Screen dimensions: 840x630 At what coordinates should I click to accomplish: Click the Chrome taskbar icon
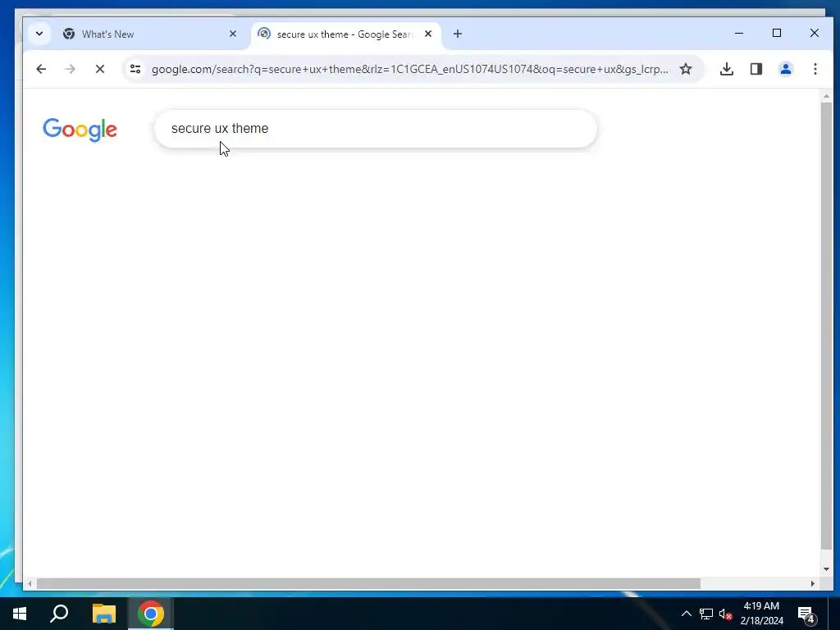click(x=151, y=614)
